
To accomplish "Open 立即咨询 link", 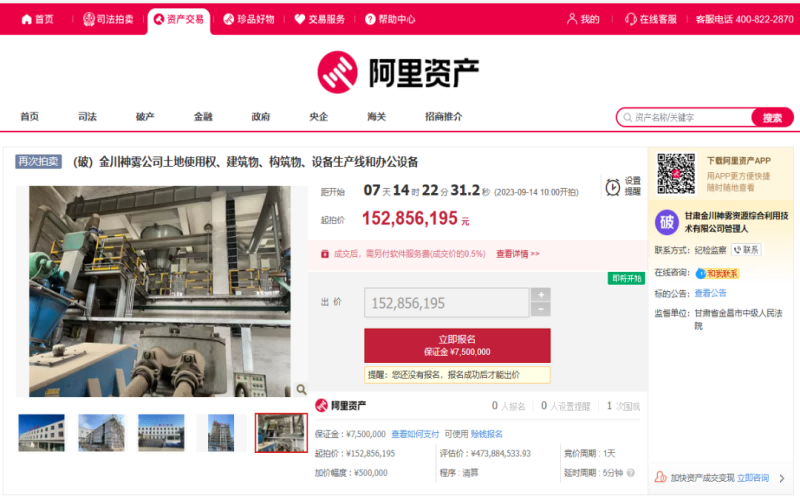I will point(753,478).
